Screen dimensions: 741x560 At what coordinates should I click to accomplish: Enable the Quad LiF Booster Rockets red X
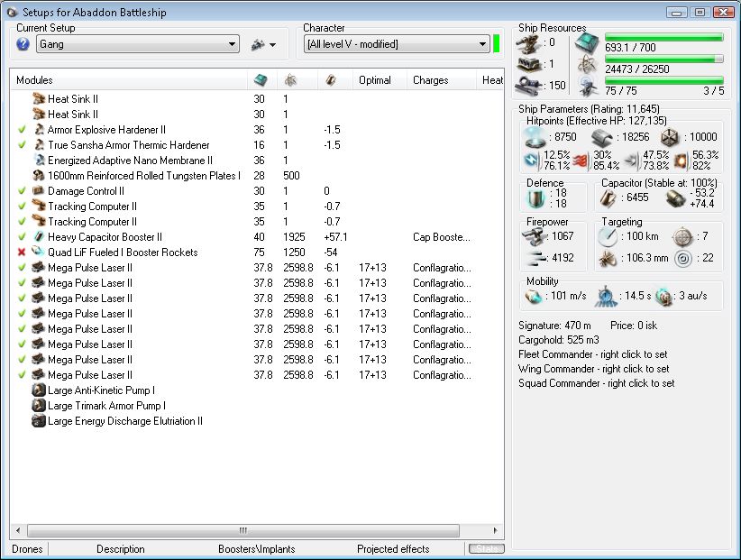(22, 252)
